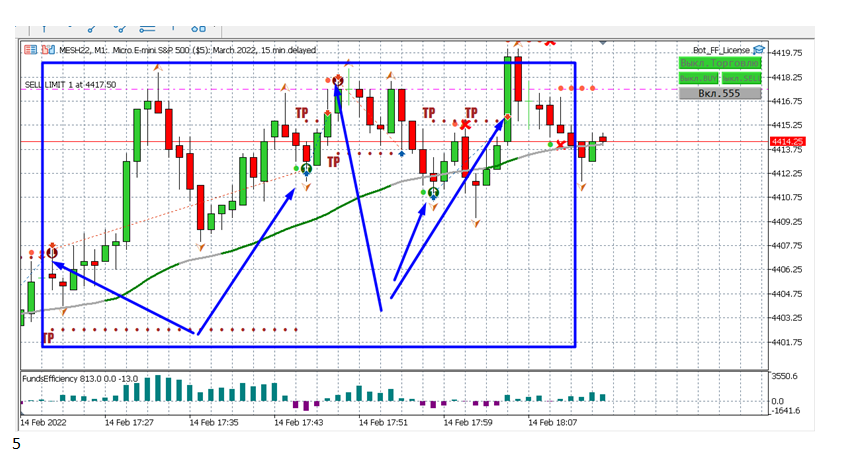Click the Выкл.SELL button
Viewport: 856px width, 465px height.
(x=741, y=79)
